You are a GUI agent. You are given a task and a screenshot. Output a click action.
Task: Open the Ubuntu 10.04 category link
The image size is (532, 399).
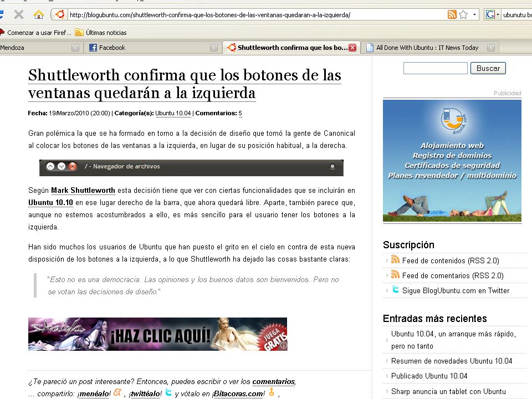[173, 113]
